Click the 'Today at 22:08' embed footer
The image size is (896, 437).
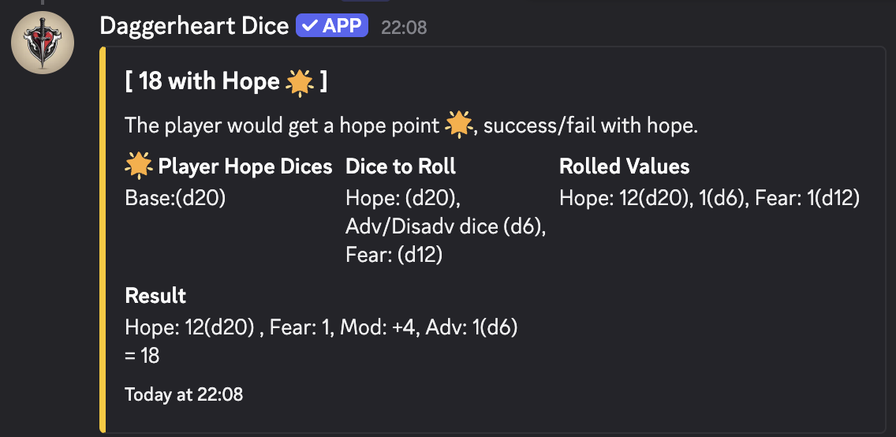tap(183, 394)
